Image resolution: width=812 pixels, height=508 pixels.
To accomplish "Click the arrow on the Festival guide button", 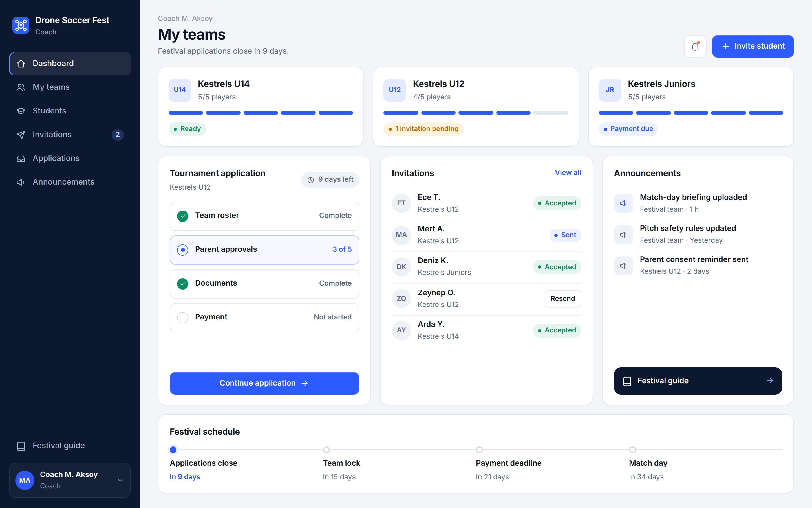I will click(770, 381).
